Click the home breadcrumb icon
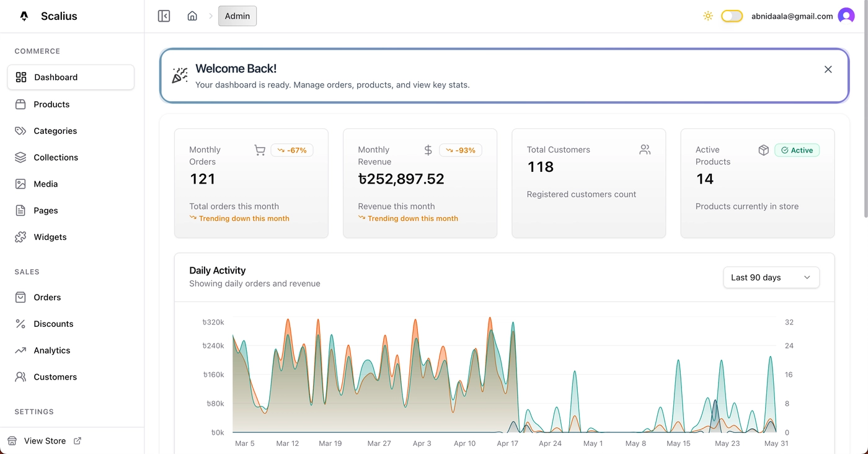 (x=192, y=16)
